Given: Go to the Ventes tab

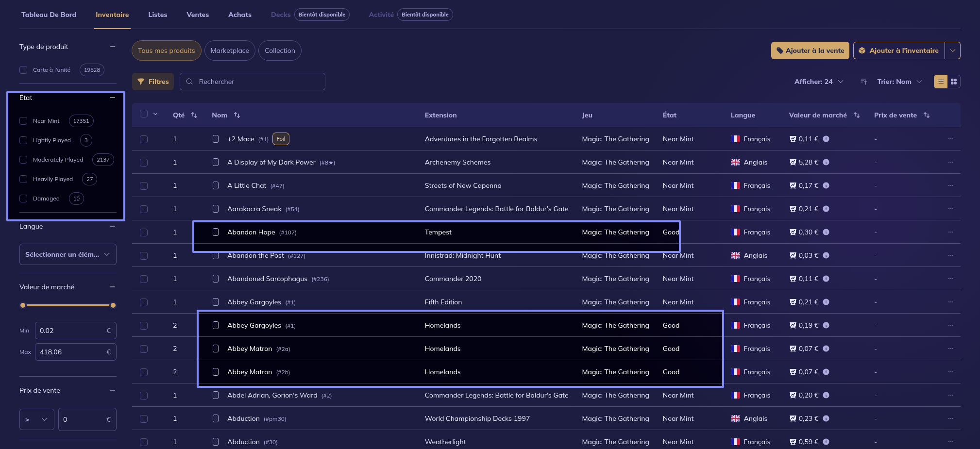Looking at the screenshot, I should click(198, 15).
